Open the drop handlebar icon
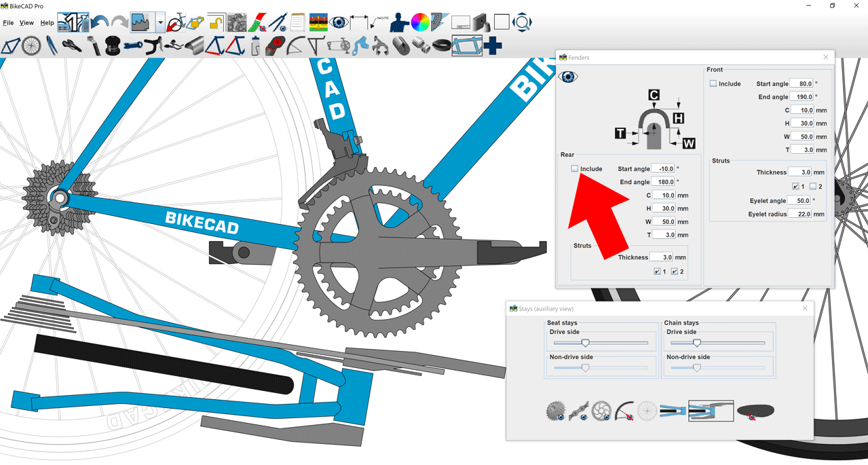 [153, 45]
